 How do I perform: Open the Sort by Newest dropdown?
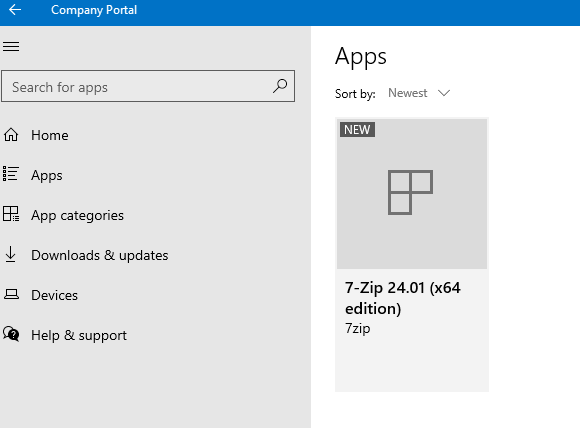point(419,93)
